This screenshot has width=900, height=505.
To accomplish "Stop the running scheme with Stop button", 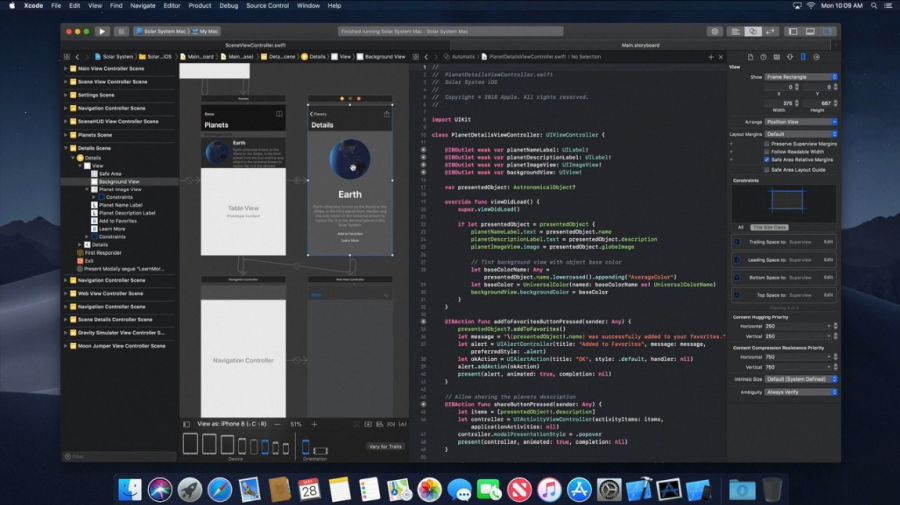I will click(121, 32).
